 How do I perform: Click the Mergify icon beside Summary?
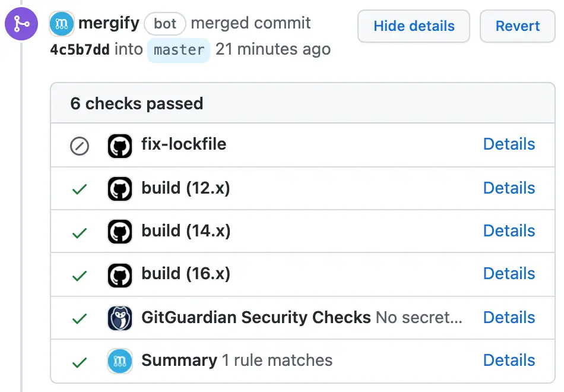pyautogui.click(x=120, y=361)
